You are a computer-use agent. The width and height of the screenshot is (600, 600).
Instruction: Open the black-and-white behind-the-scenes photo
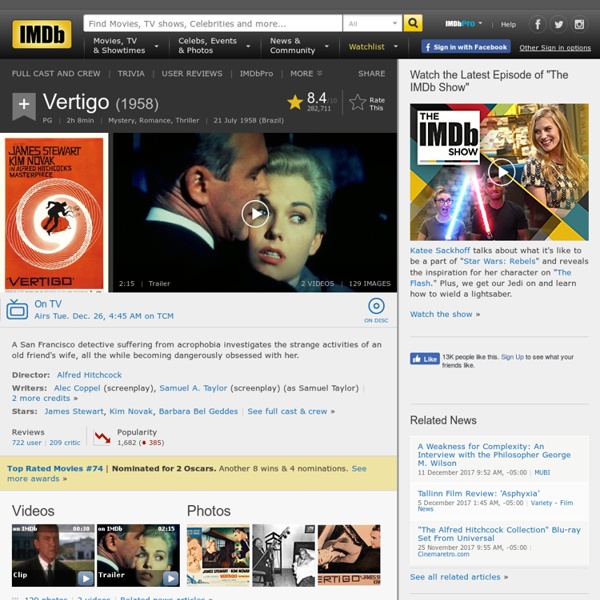coord(284,556)
